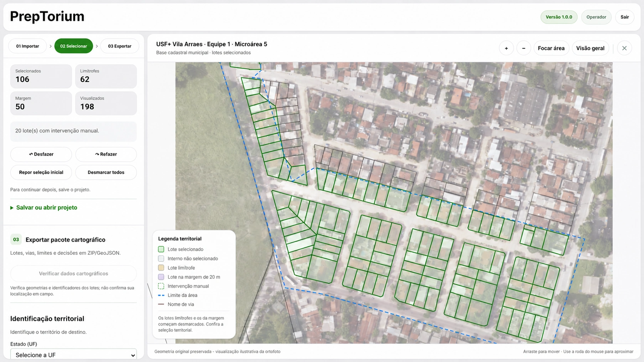Expand Salvar ou abrir projeto
Viewport: 644px width, 362px height.
(x=44, y=207)
